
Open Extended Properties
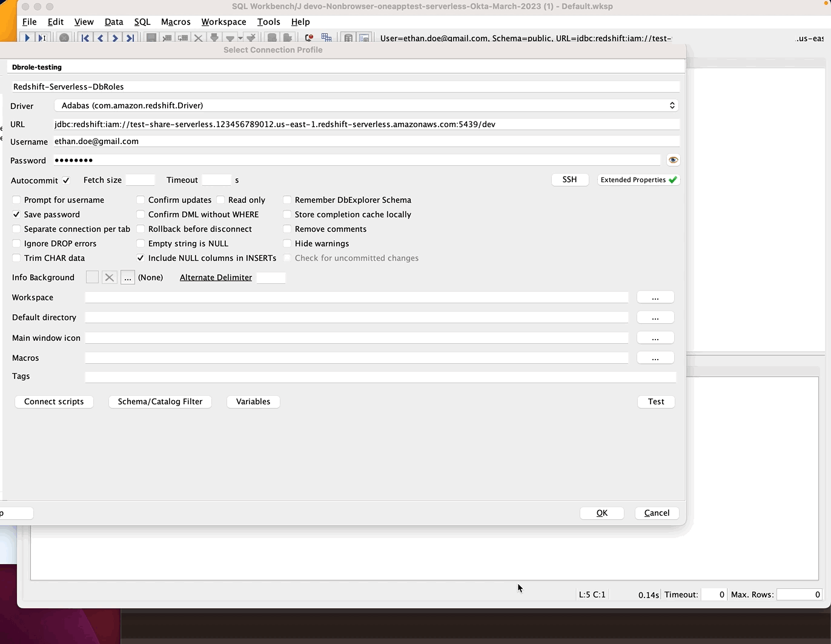pyautogui.click(x=638, y=180)
